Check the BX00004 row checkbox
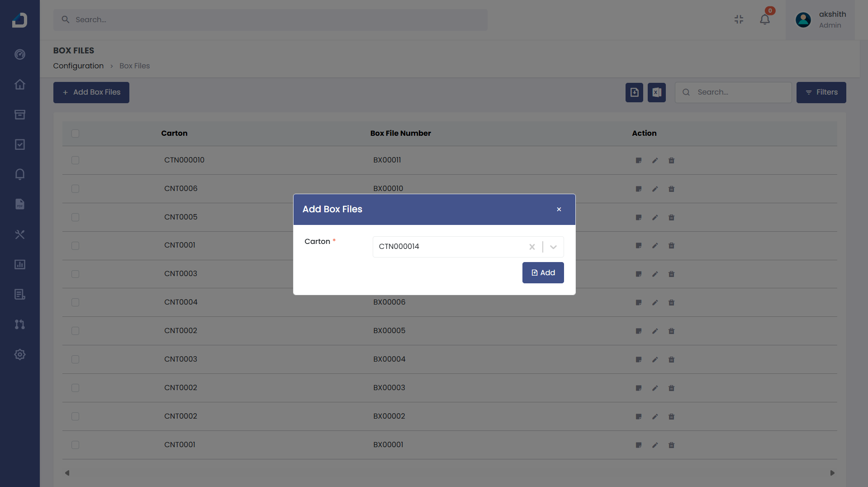 75,359
